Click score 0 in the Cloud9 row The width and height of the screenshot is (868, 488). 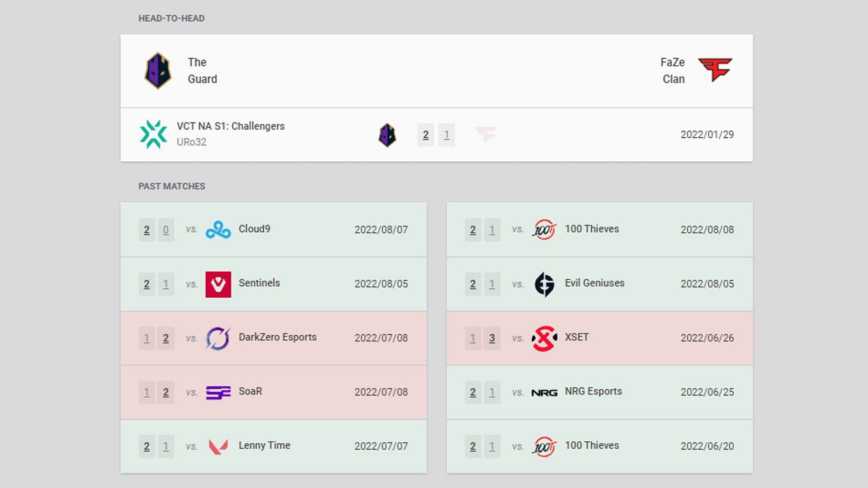coord(166,230)
